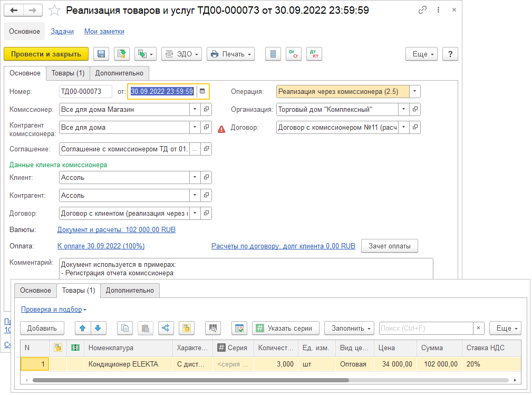Switch to Основное navigation section

coord(24,31)
